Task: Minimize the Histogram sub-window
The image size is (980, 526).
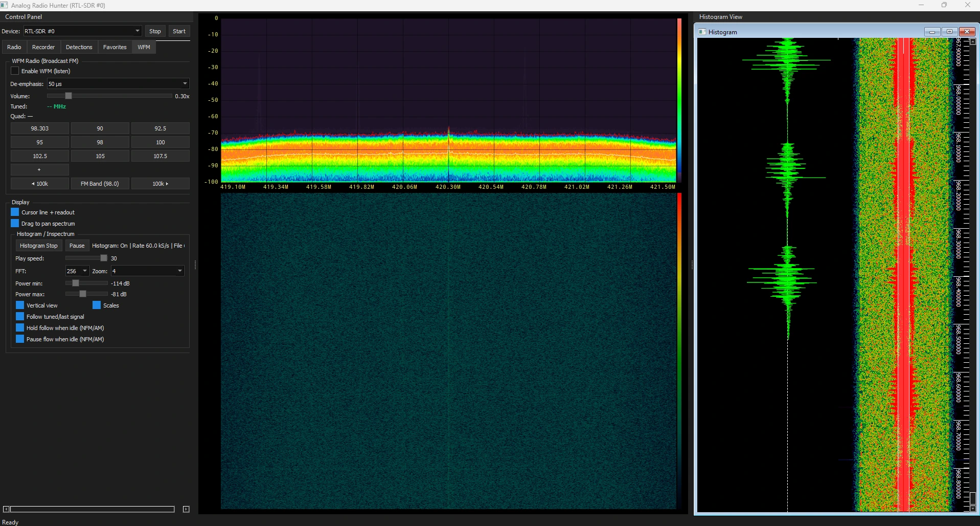Action: coord(932,32)
